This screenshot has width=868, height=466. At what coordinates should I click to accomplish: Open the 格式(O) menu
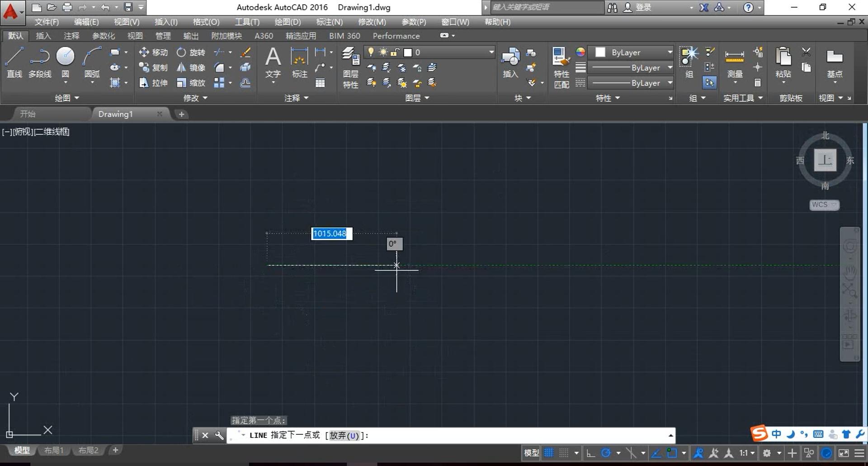tap(206, 22)
